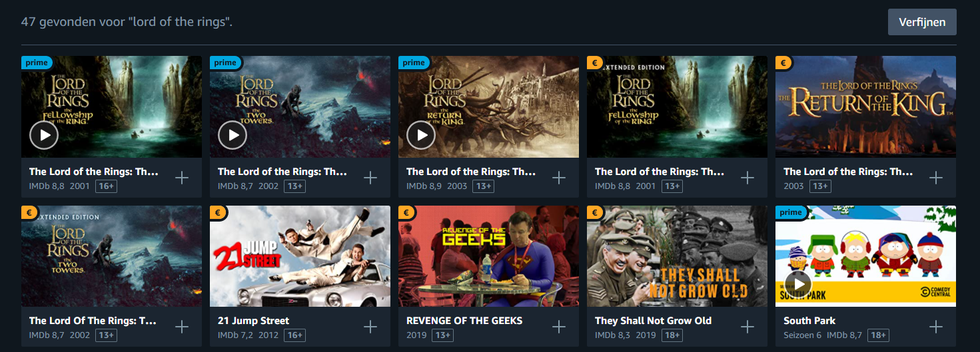Add They Shall Not Grow Old to watchlist
Viewport: 980px width, 352px height.
(x=747, y=327)
